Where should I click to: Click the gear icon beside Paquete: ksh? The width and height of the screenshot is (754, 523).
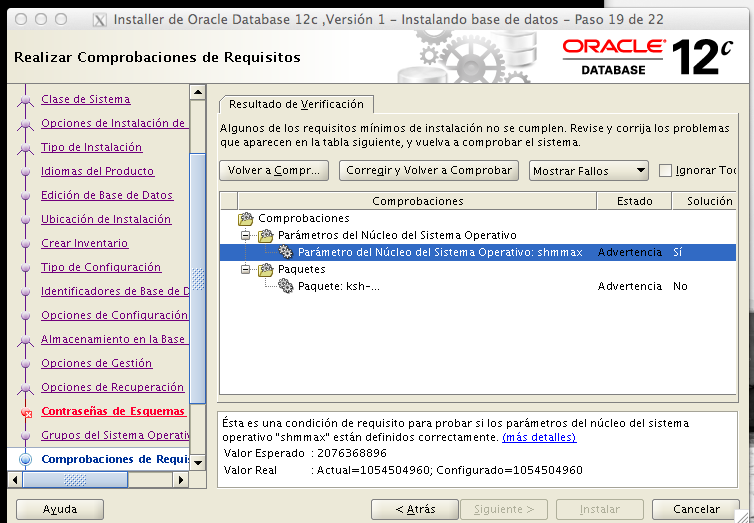point(286,286)
